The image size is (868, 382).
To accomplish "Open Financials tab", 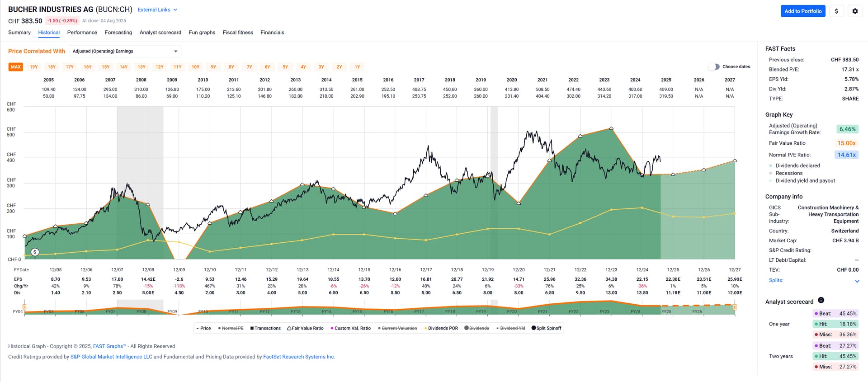I will (272, 33).
